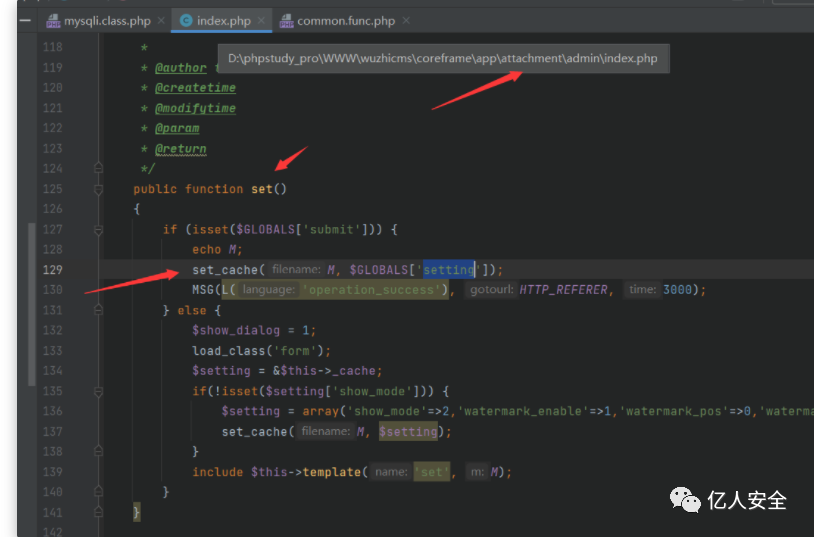Click $this->_cache on line 134
The image size is (814, 537).
tap(328, 371)
